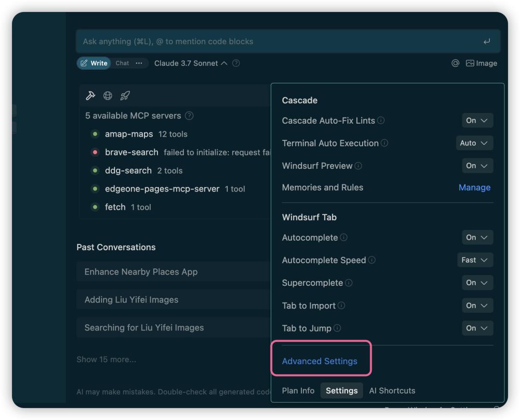Click the rocket deploy icon
This screenshot has height=420, width=520.
125,96
